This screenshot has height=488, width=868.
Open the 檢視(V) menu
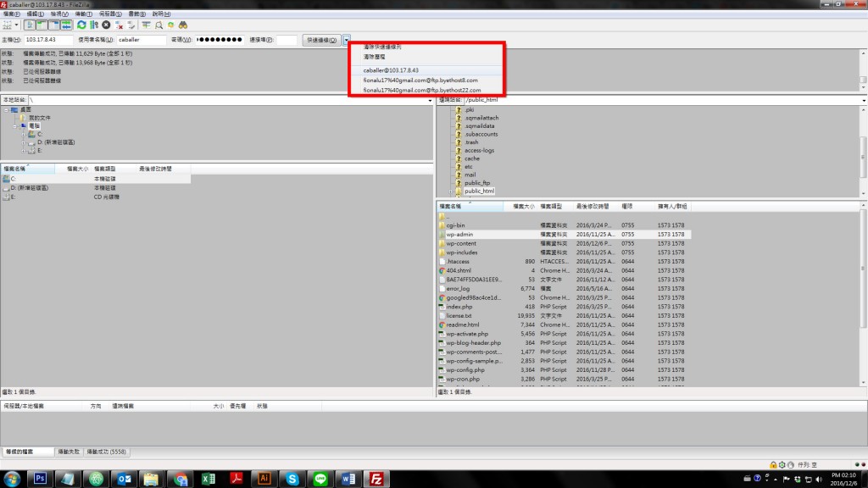[x=59, y=14]
